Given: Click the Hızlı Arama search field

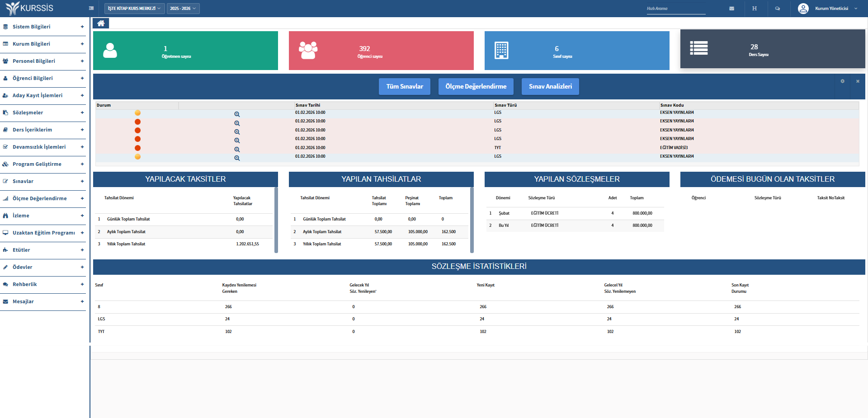Looking at the screenshot, I should coord(675,9).
